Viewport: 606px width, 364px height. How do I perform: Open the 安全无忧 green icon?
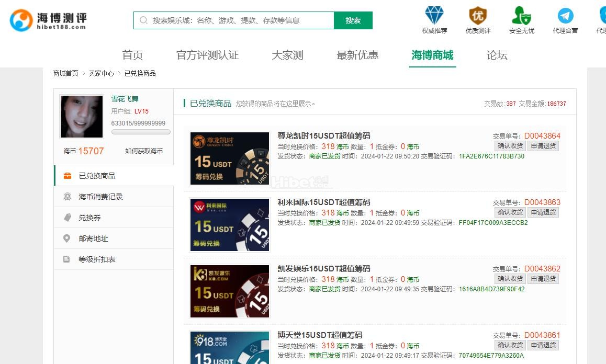[521, 16]
